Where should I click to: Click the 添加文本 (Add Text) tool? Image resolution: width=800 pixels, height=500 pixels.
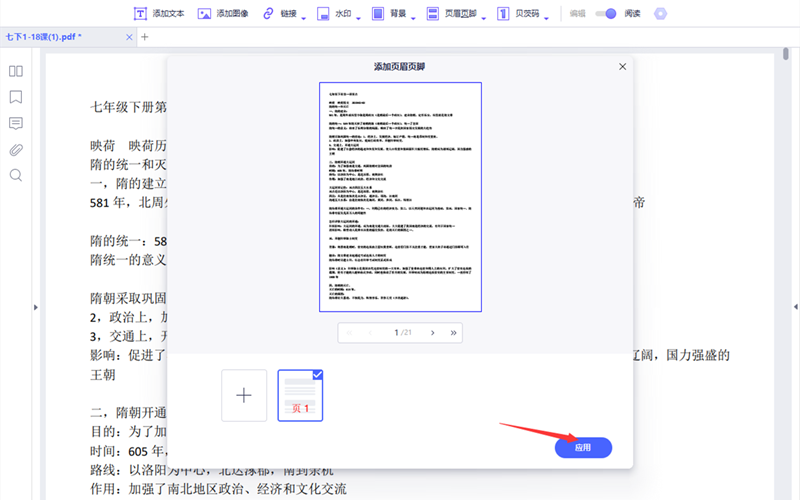point(159,14)
